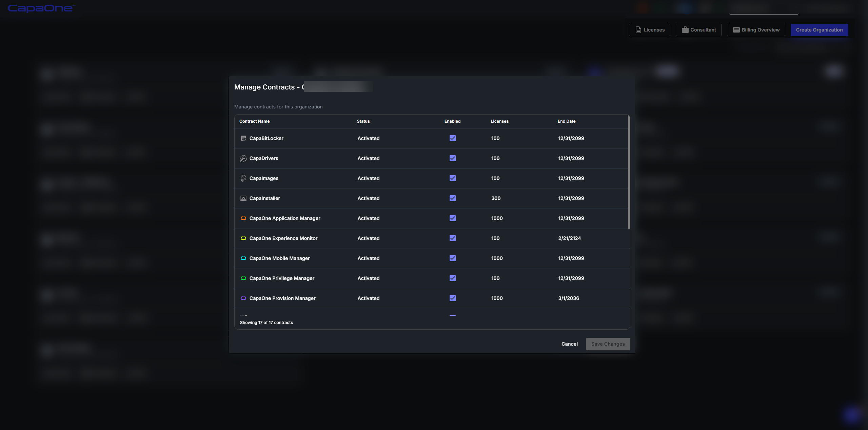Click the Showing 17 of 17 contracts label

[266, 323]
